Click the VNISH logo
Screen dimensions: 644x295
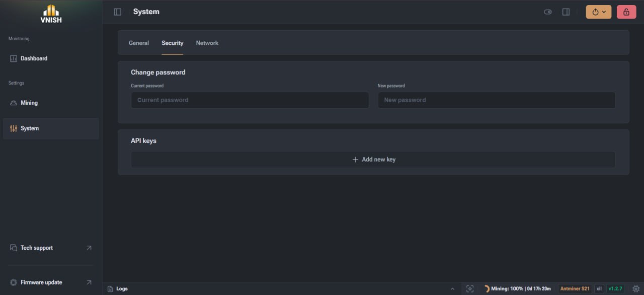[51, 14]
